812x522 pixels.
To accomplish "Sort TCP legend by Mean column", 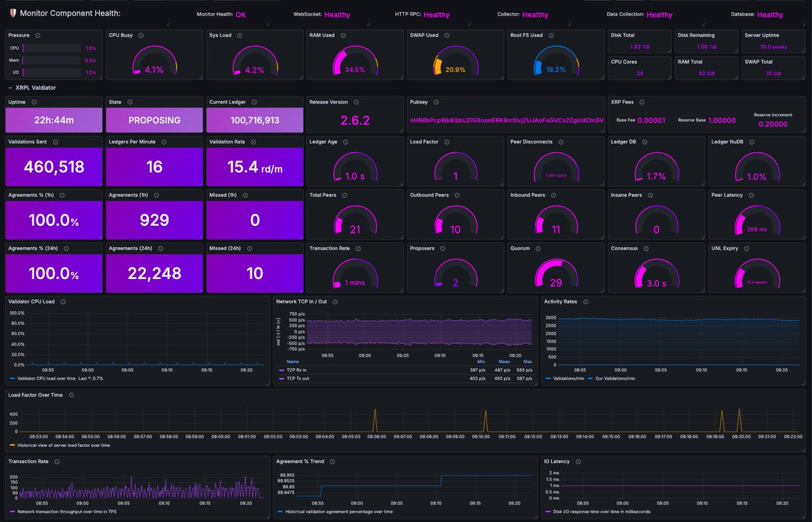I will pos(504,362).
